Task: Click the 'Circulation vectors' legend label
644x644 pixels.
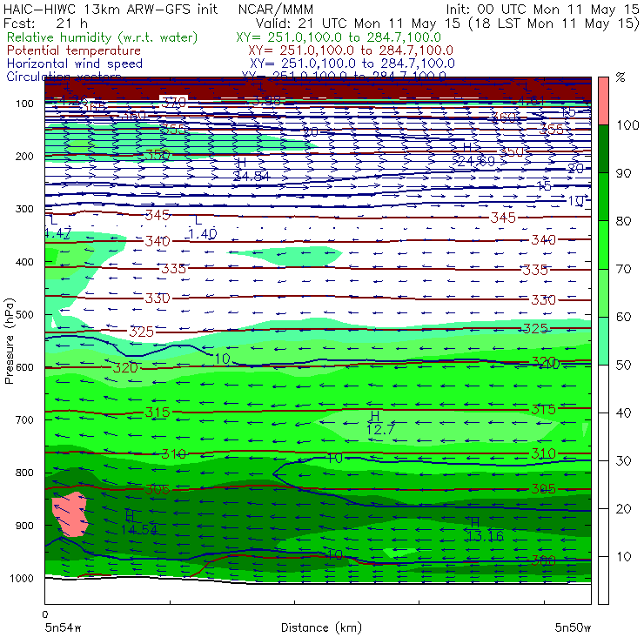Action: (x=64, y=75)
